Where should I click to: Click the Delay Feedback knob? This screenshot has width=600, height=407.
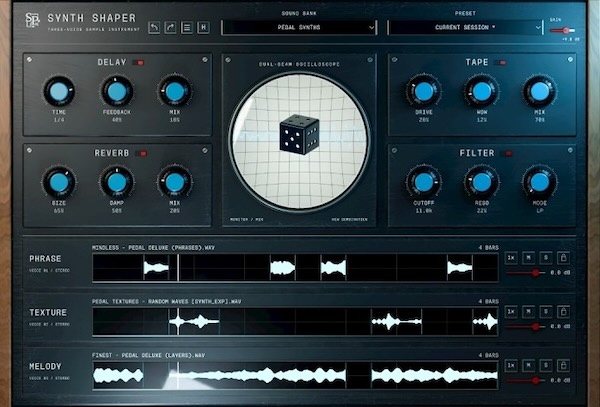pyautogui.click(x=117, y=91)
